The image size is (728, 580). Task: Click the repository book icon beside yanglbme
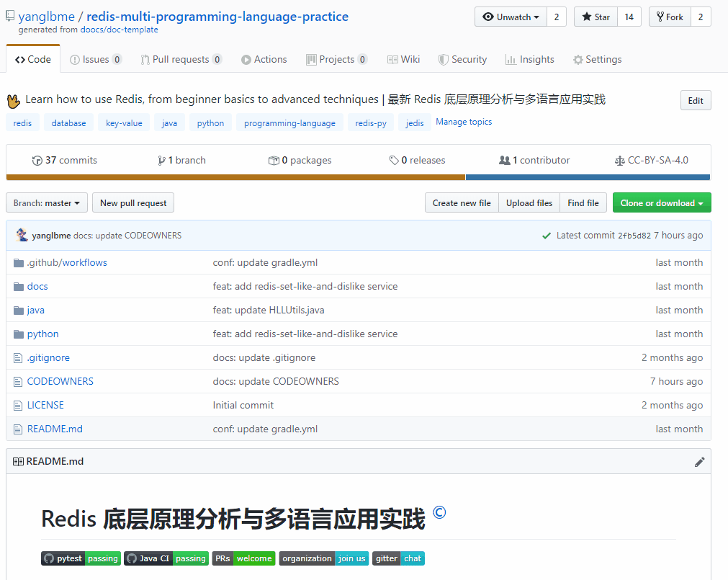click(10, 17)
